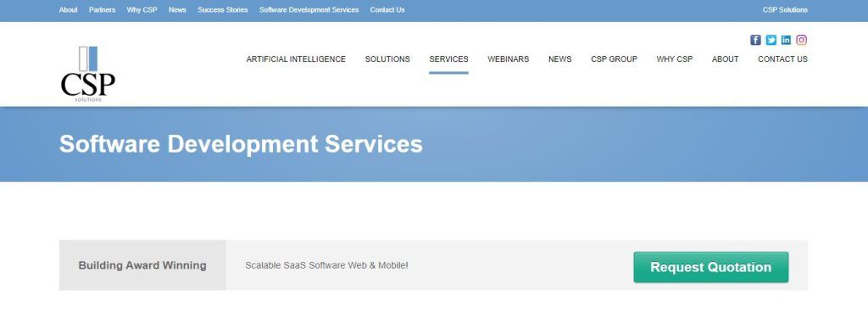This screenshot has width=868, height=311.
Task: Click the CSP Solutions logo
Action: pyautogui.click(x=88, y=75)
